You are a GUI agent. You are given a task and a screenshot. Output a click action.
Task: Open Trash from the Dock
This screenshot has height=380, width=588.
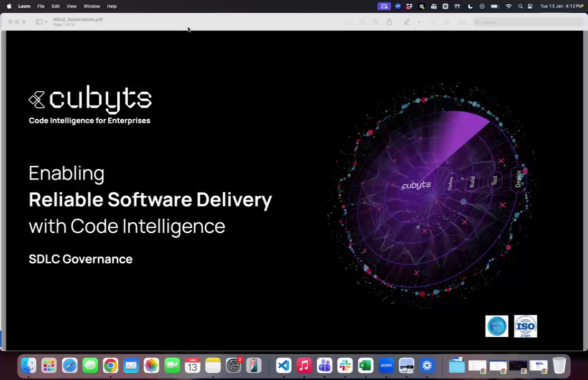(559, 365)
